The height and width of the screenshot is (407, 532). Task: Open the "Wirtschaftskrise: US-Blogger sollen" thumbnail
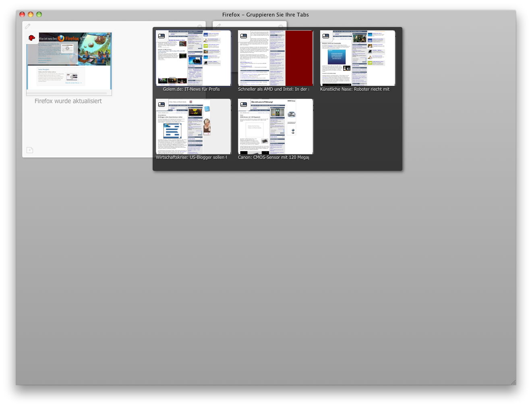point(193,126)
